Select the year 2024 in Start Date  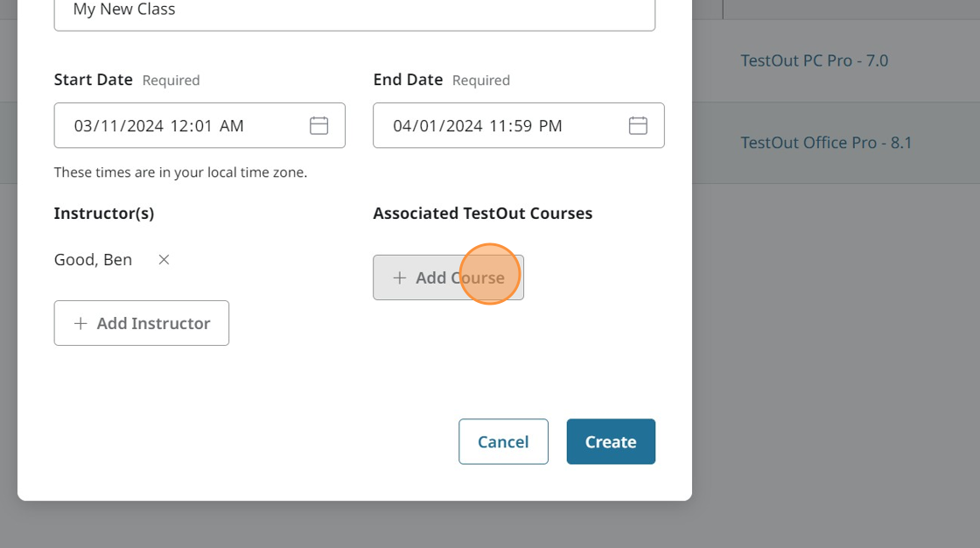pos(144,126)
